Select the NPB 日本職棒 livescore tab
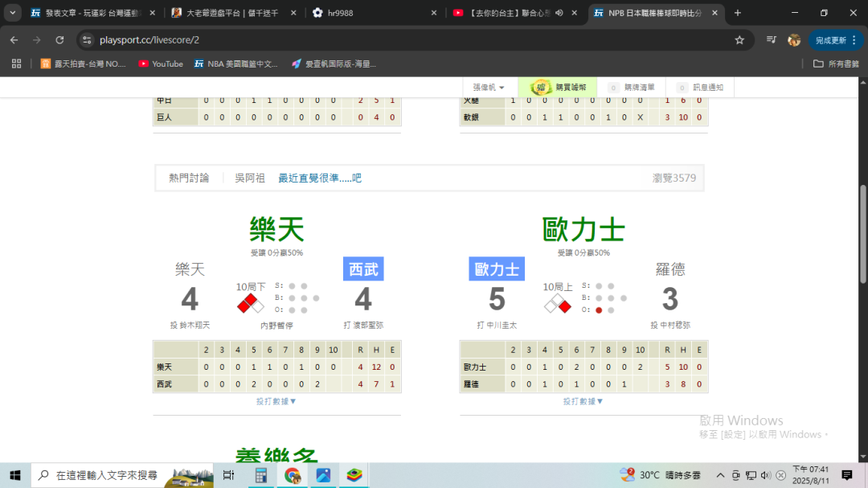 [655, 13]
